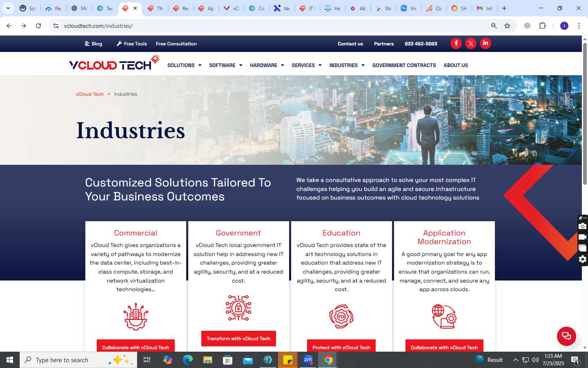588x368 pixels.
Task: Bookmark this page with the star icon
Action: tap(507, 26)
